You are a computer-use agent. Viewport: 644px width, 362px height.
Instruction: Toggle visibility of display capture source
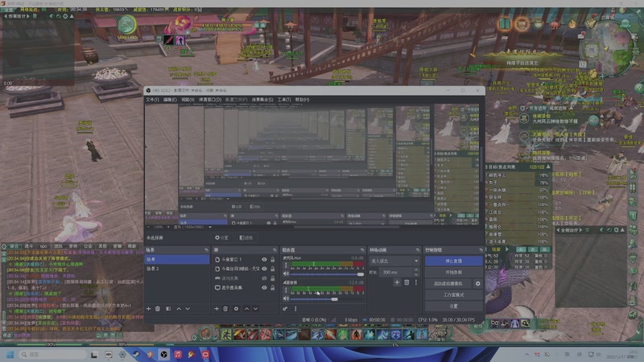(x=264, y=288)
